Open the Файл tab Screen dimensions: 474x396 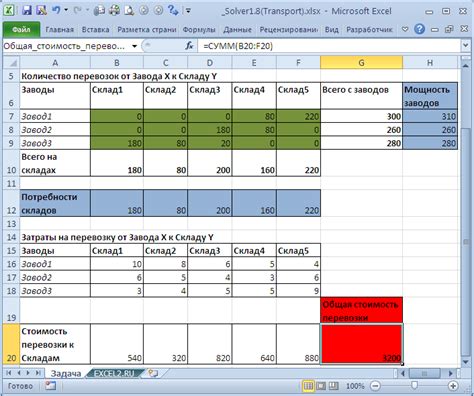tap(22, 30)
